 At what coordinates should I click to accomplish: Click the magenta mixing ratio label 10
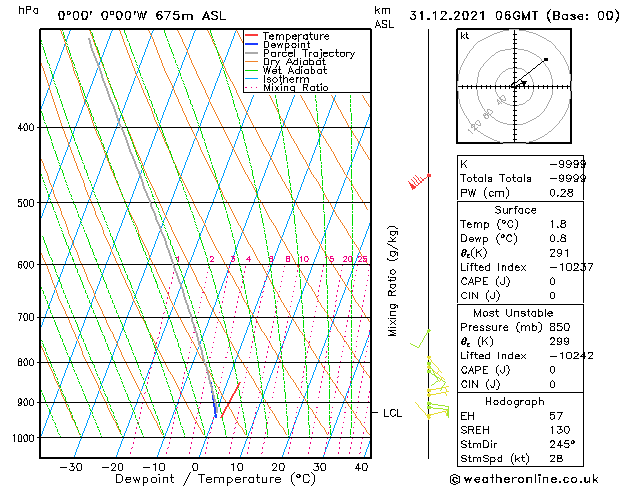click(304, 259)
